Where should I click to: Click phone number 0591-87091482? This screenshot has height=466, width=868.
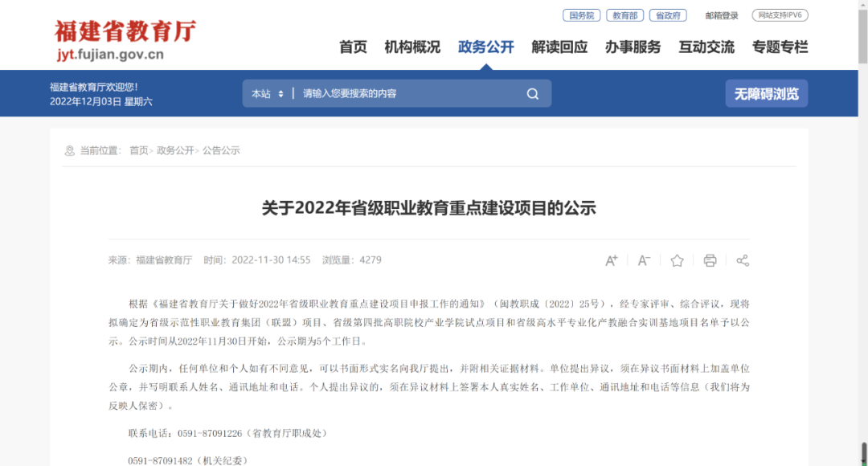point(161,460)
